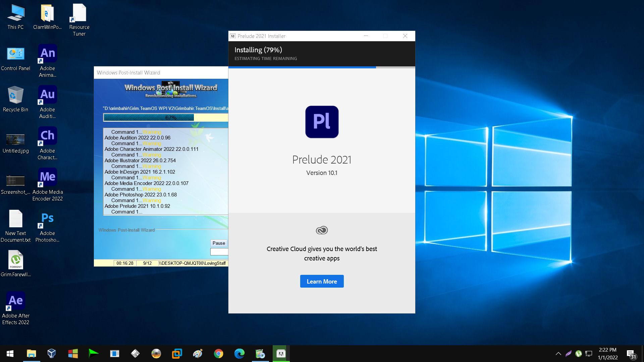Close the Prelude 2021 Installer window
The image size is (644, 362).
(x=405, y=36)
